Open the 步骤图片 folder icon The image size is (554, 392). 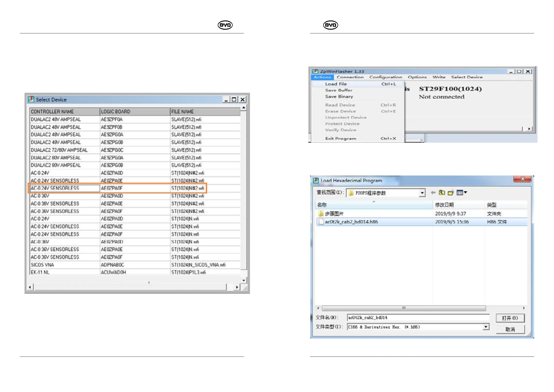[321, 214]
